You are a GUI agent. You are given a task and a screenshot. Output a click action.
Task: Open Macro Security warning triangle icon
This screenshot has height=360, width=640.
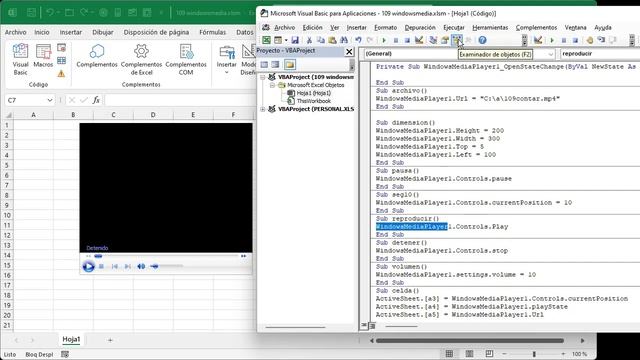[61, 74]
